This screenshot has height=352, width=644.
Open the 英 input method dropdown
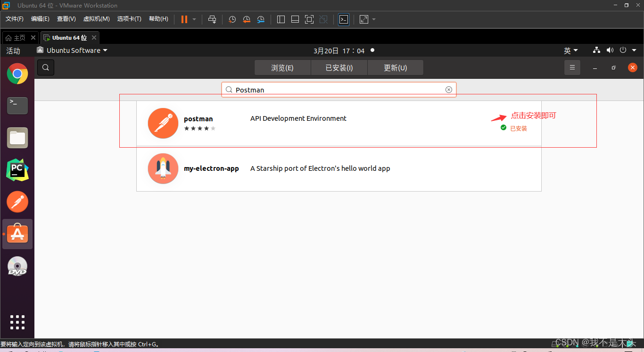point(571,50)
